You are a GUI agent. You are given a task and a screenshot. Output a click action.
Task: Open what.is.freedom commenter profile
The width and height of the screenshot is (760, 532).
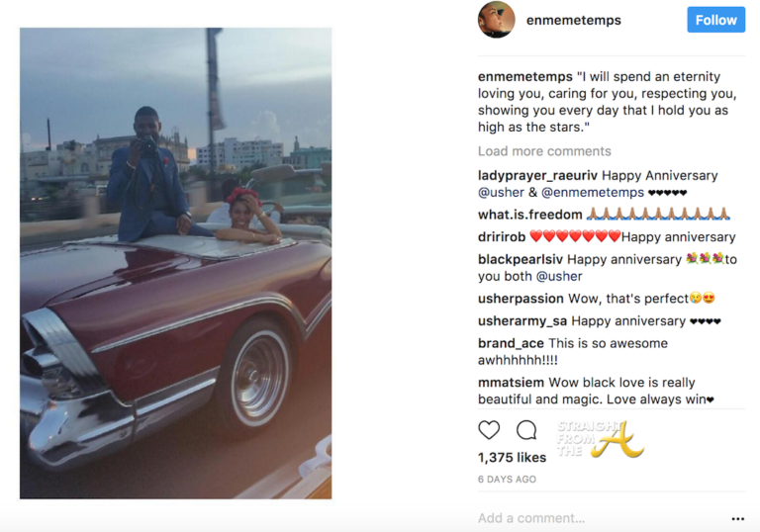pyautogui.click(x=528, y=215)
